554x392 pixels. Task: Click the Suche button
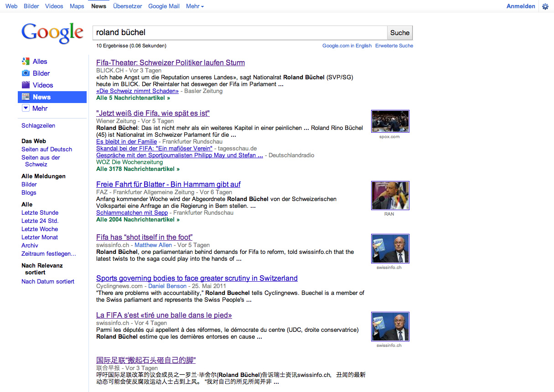click(x=400, y=33)
